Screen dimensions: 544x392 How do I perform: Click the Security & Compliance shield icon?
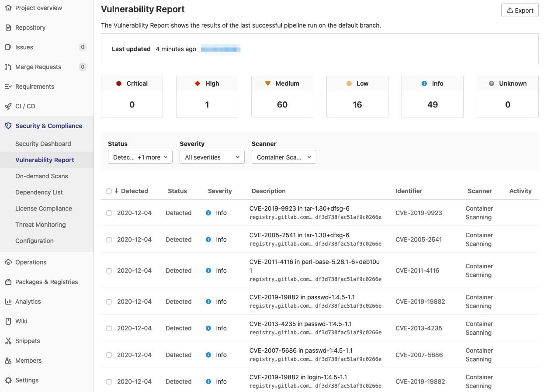(x=8, y=126)
